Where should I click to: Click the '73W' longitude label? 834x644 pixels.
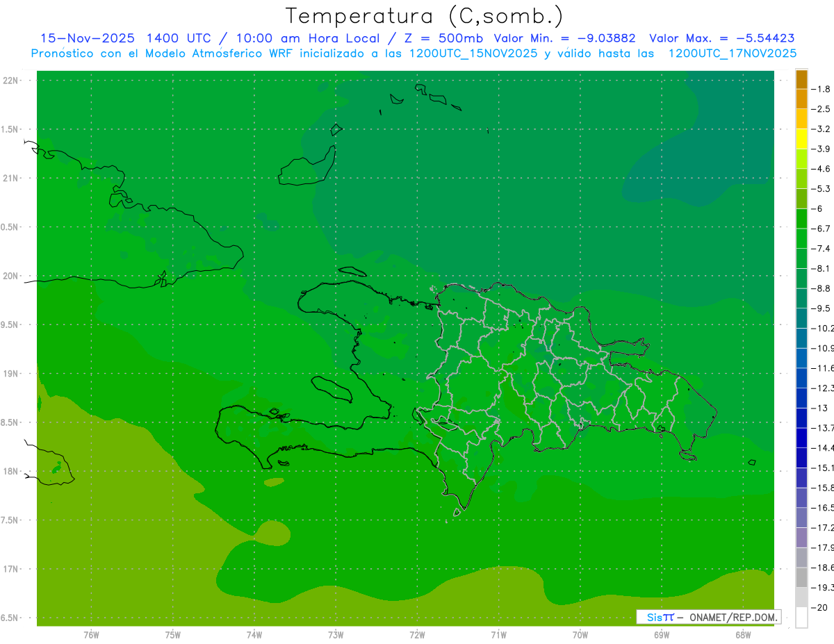coord(336,634)
